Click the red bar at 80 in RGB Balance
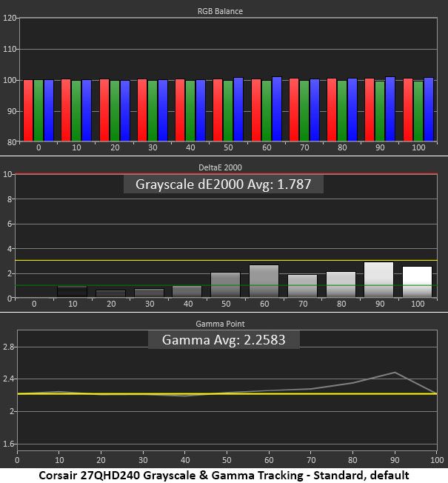 pyautogui.click(x=332, y=110)
